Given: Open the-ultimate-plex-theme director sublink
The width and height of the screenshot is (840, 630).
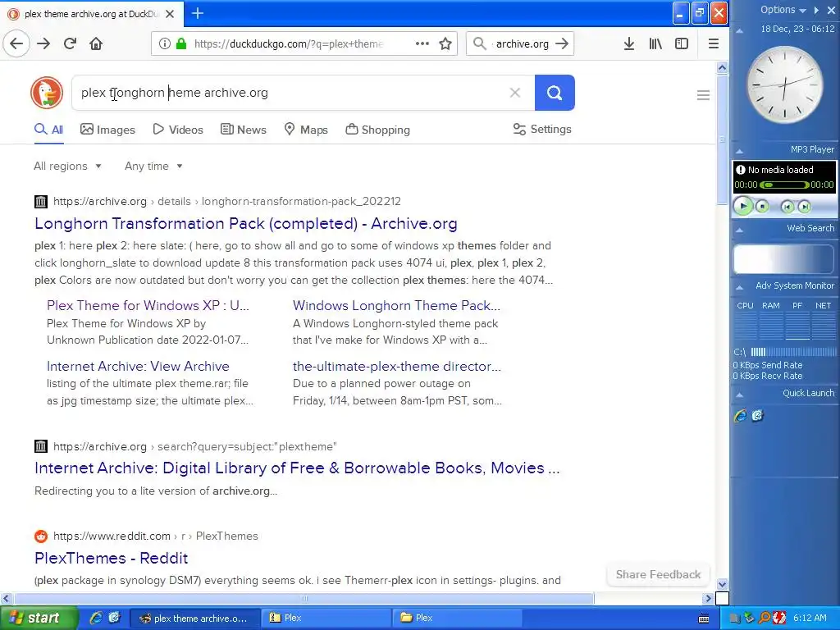Looking at the screenshot, I should 397,367.
